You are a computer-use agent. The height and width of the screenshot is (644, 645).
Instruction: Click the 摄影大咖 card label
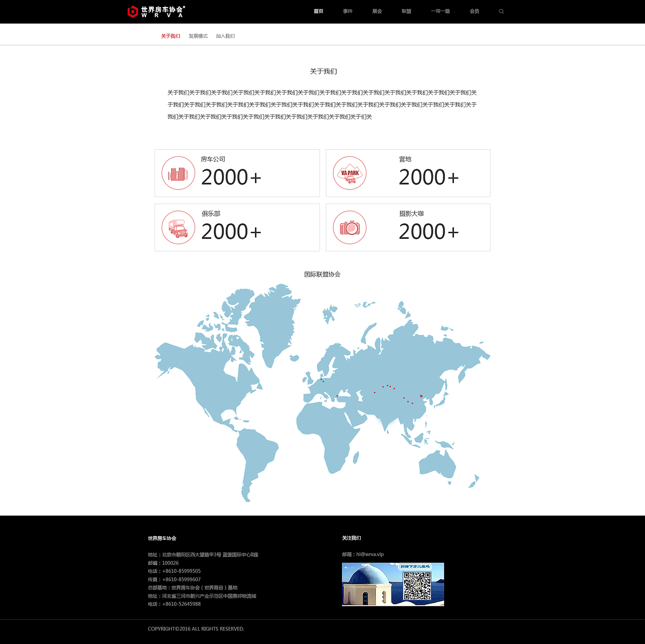tap(411, 214)
